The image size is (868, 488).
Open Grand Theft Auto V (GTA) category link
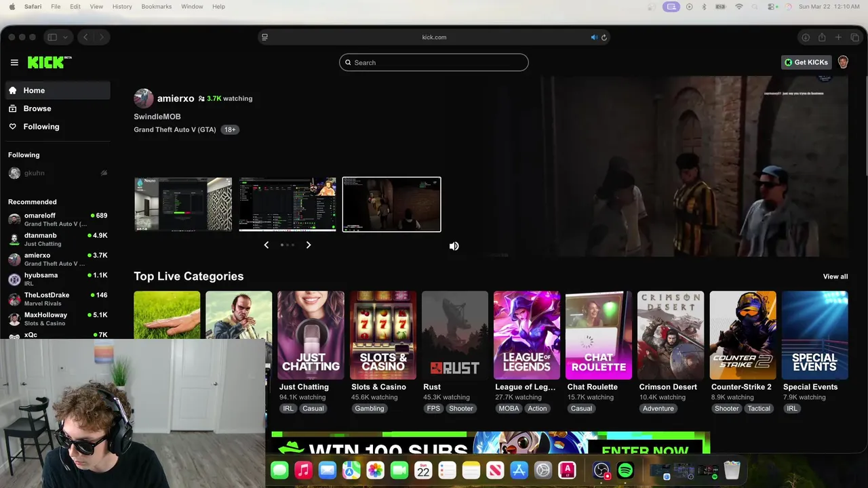(x=175, y=129)
